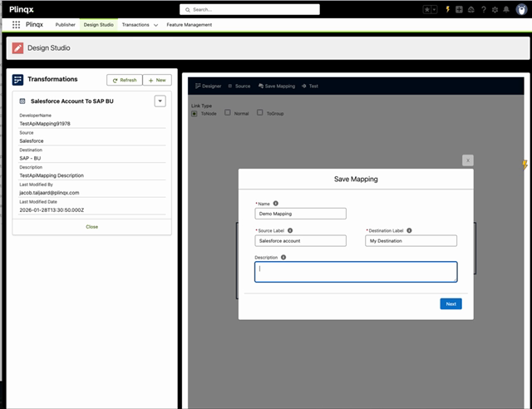Select the ToNode link type radio
This screenshot has width=532, height=409.
click(x=194, y=114)
